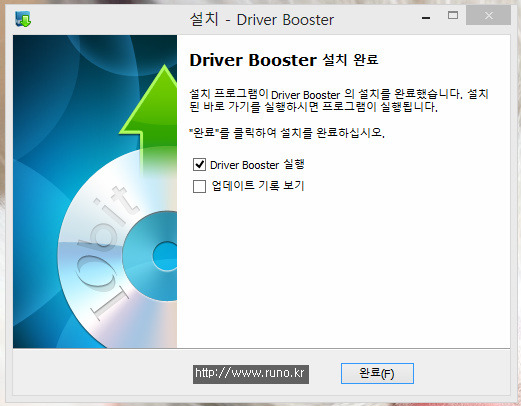Close the Driver Booster setup window

(488, 15)
